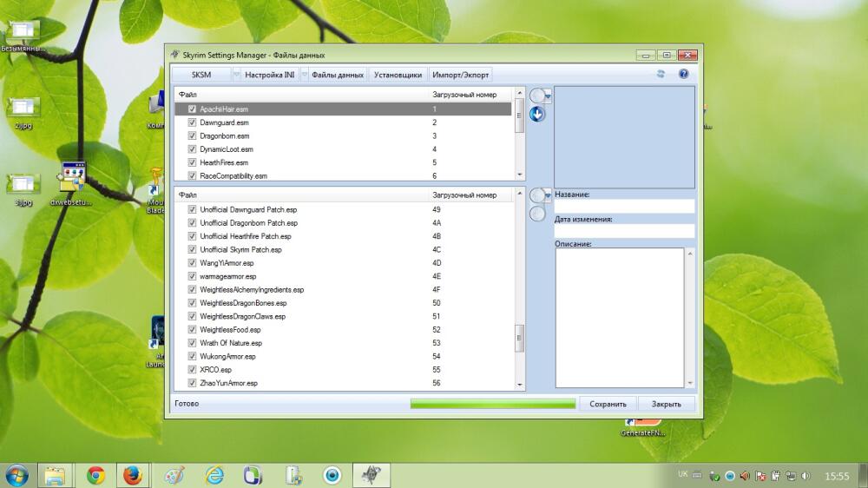
Task: Open Установщики tab
Action: click(x=398, y=74)
